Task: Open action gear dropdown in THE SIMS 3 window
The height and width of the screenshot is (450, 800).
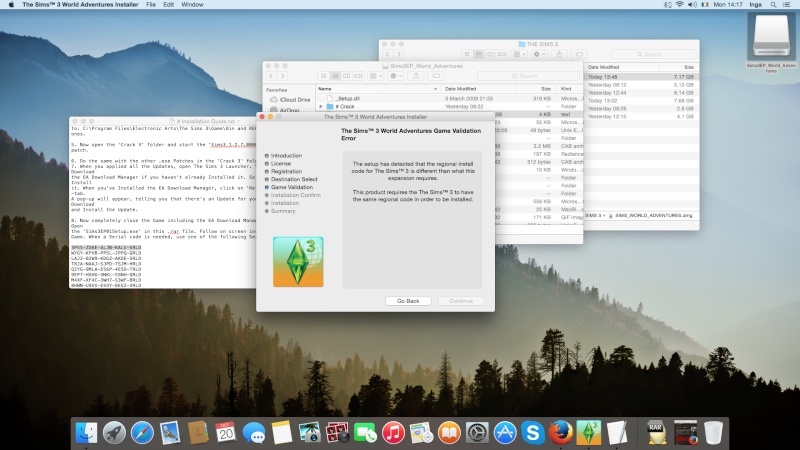Action: pyautogui.click(x=539, y=54)
